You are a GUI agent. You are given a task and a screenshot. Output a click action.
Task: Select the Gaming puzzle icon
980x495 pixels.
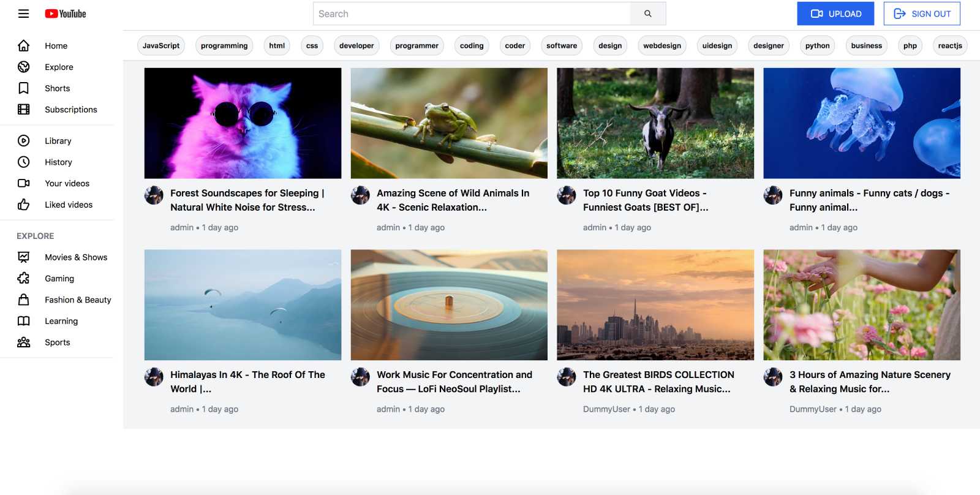(23, 279)
